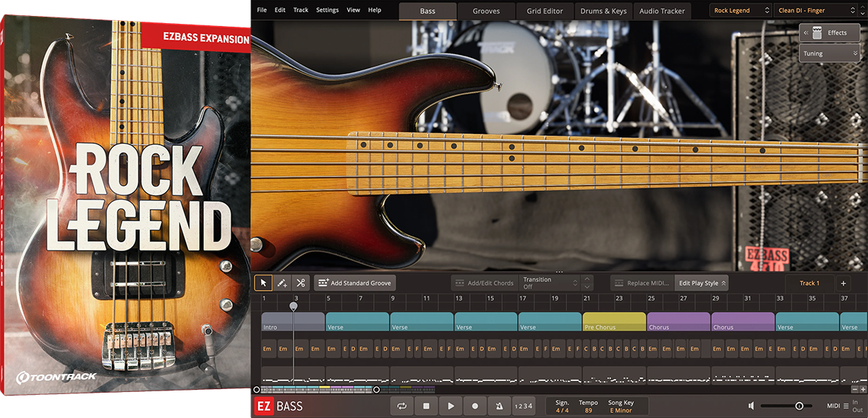Expand Edit Play Style panel
Image resolution: width=868 pixels, height=418 pixels.
[x=702, y=283]
